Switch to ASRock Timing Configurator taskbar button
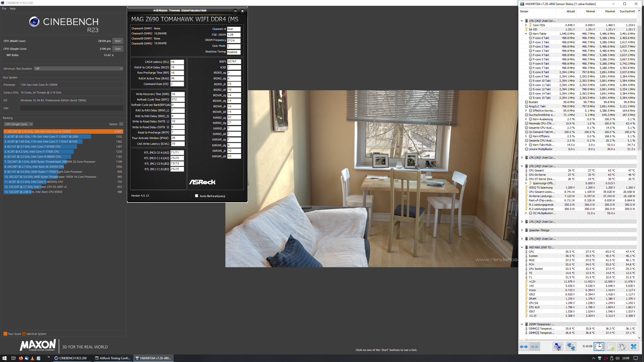The width and height of the screenshot is (644, 362). [x=113, y=358]
